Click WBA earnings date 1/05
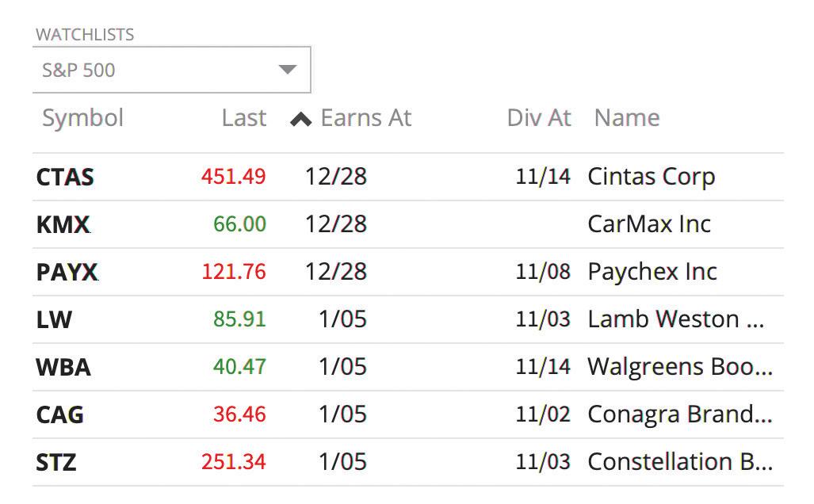 tap(342, 367)
